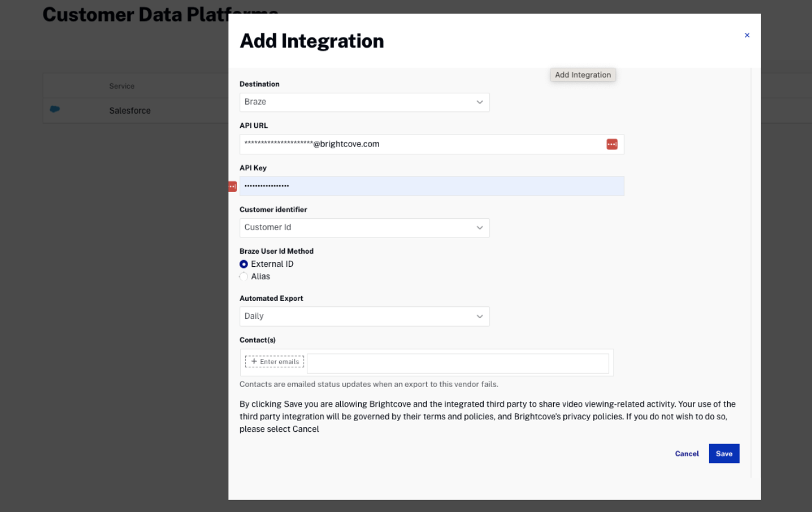Viewport: 812px width, 512px height.
Task: Click the chevron in Customer identifier dropdown
Action: tap(480, 228)
